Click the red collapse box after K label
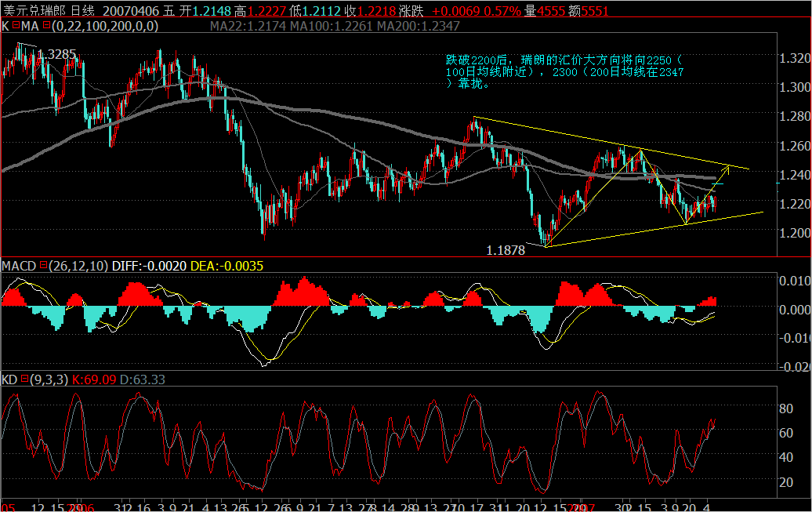 click(x=16, y=25)
